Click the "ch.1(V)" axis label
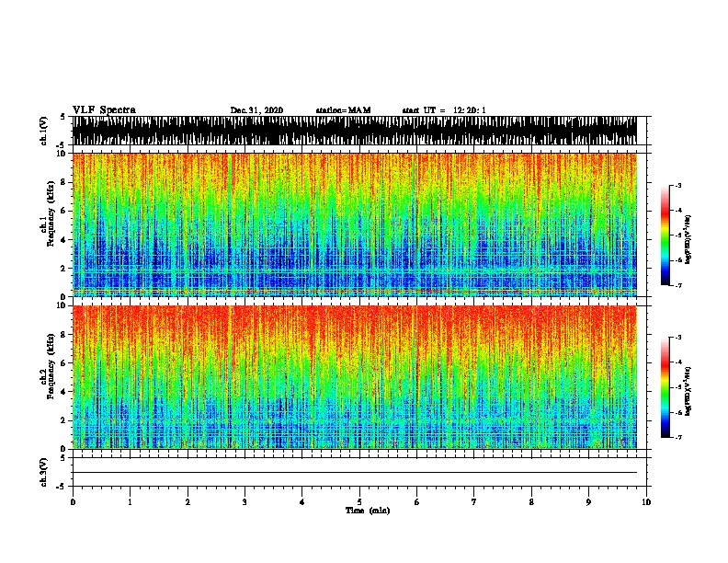Viewport: 728px width, 563px height. pos(43,131)
